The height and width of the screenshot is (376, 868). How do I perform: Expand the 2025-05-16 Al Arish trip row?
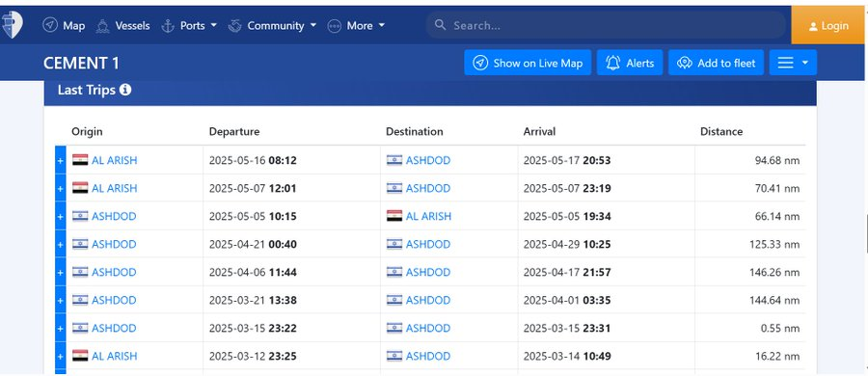(x=61, y=160)
